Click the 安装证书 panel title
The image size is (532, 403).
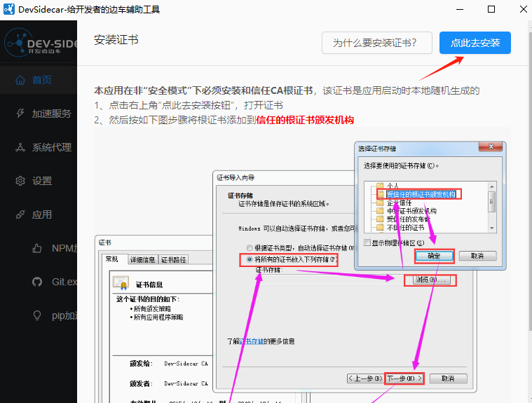[116, 40]
